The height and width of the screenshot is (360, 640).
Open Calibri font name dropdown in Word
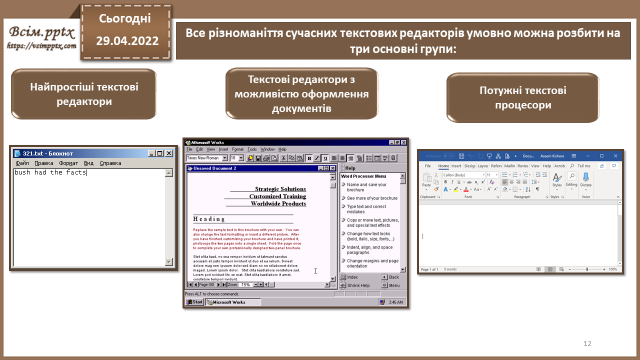coord(483,175)
